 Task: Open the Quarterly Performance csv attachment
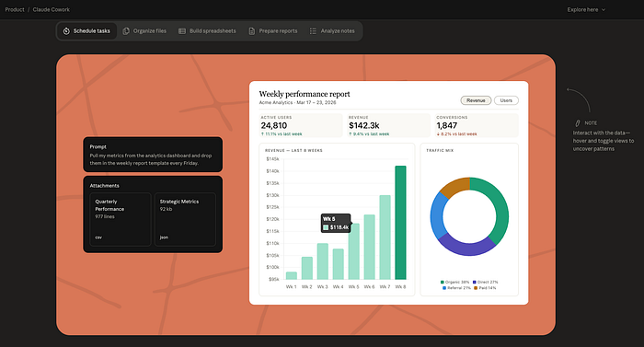pos(121,220)
